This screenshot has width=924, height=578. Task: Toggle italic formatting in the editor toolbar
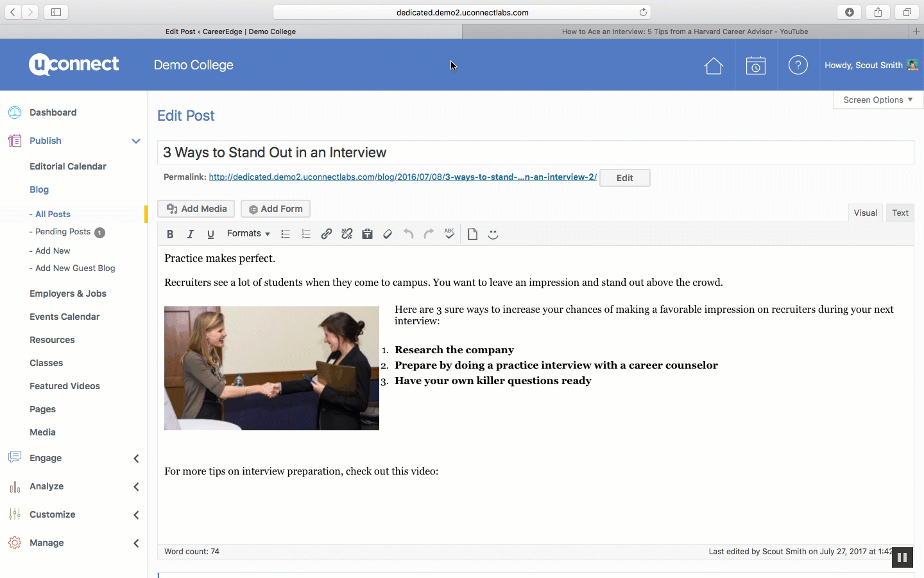point(190,234)
